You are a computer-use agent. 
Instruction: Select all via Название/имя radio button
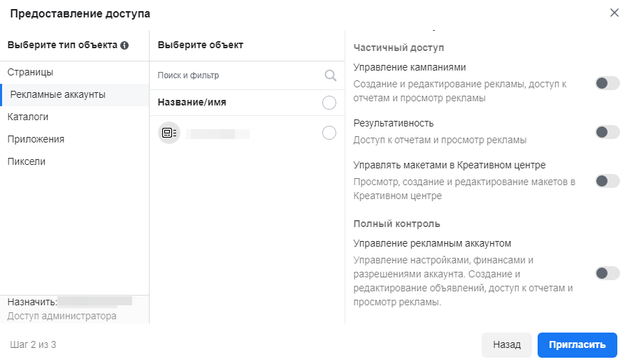[329, 103]
